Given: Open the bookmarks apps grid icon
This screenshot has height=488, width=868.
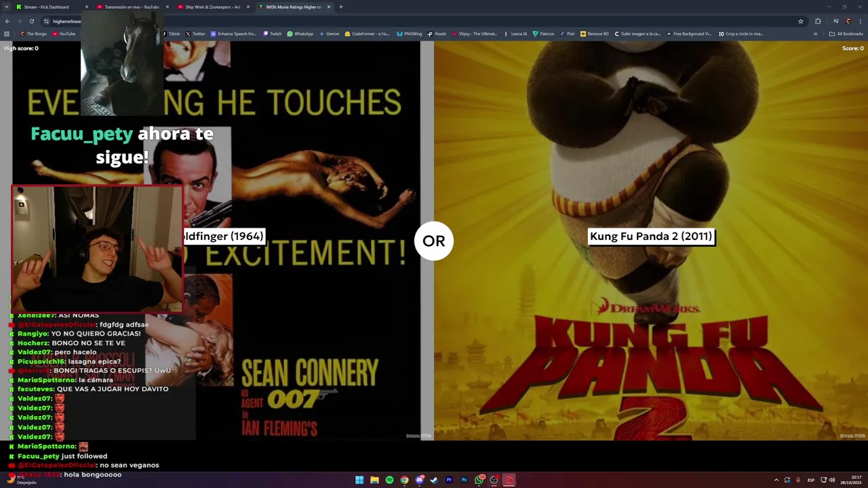Looking at the screenshot, I should pos(7,33).
